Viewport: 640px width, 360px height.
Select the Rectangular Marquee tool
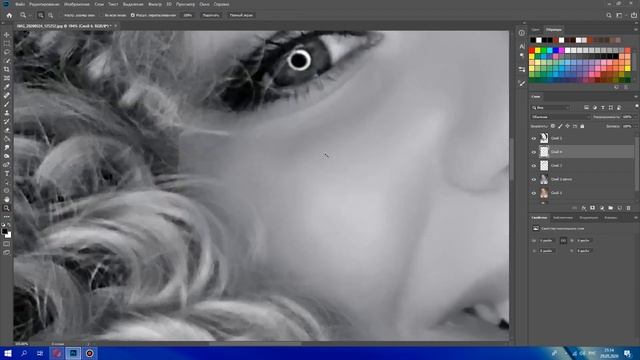(x=7, y=43)
